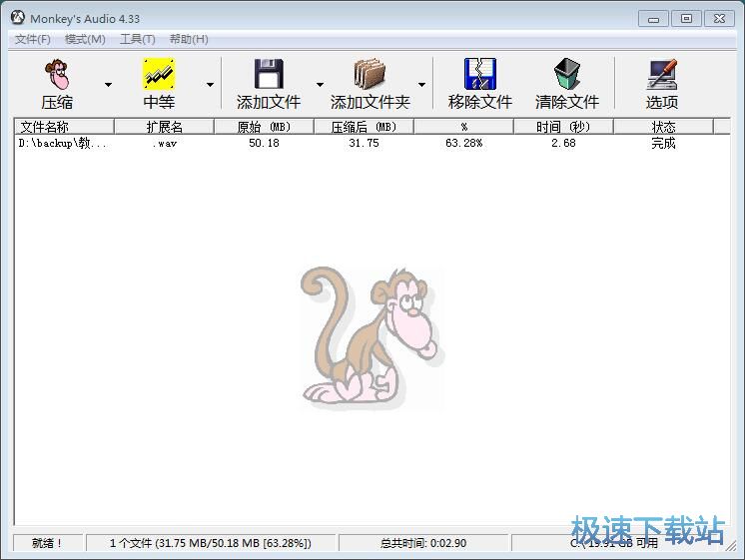Click the Monkey's Audio title bar icon

pos(18,18)
